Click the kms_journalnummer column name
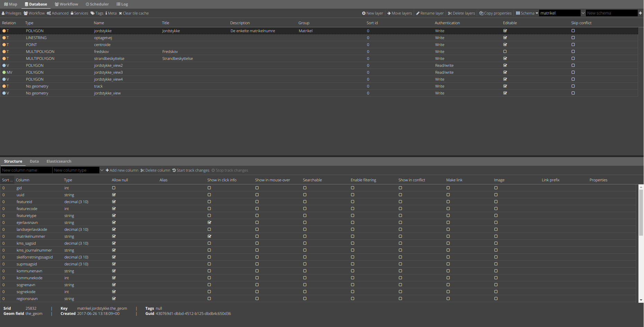Viewport: 644px width, 327px height. 34,250
